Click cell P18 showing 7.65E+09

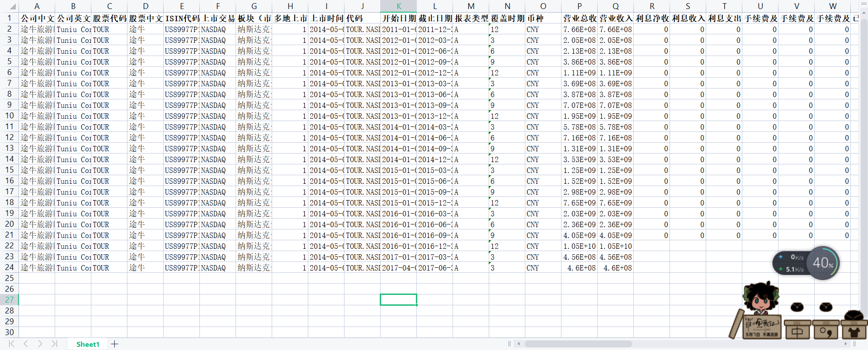point(579,203)
